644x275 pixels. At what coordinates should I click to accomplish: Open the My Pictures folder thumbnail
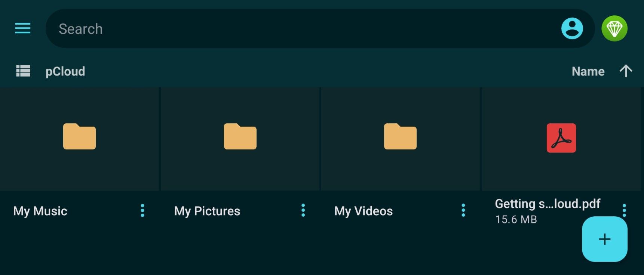(x=240, y=139)
